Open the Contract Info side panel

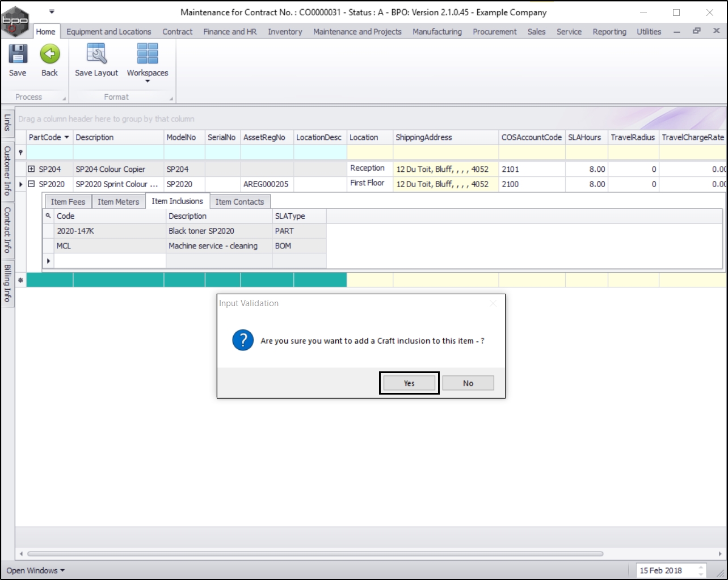tap(7, 229)
